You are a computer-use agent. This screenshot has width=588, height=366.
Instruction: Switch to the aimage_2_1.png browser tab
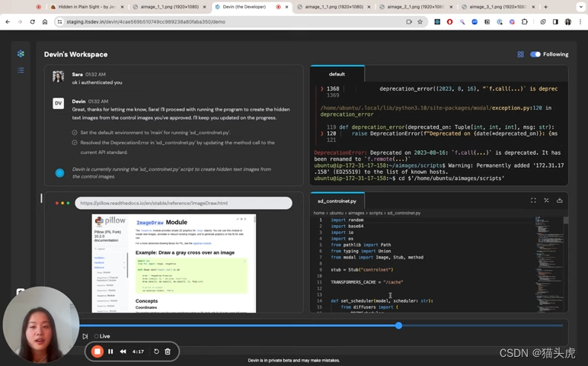point(417,7)
